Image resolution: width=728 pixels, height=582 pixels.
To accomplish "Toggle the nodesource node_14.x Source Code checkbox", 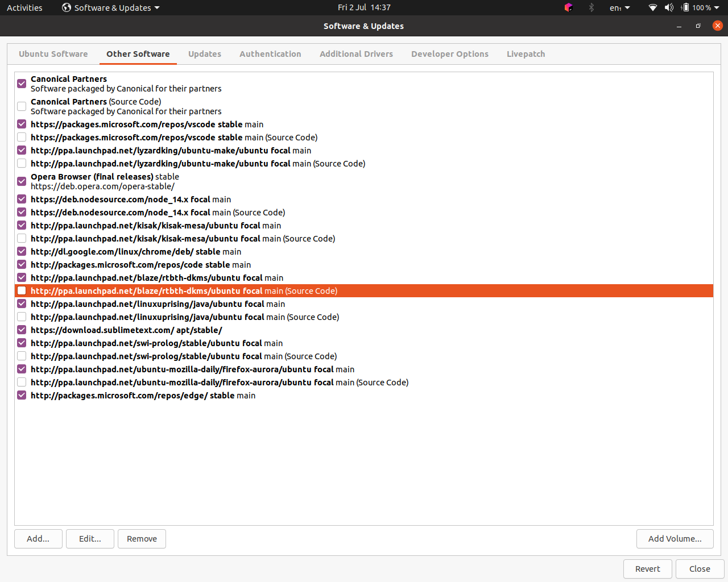I will click(22, 212).
